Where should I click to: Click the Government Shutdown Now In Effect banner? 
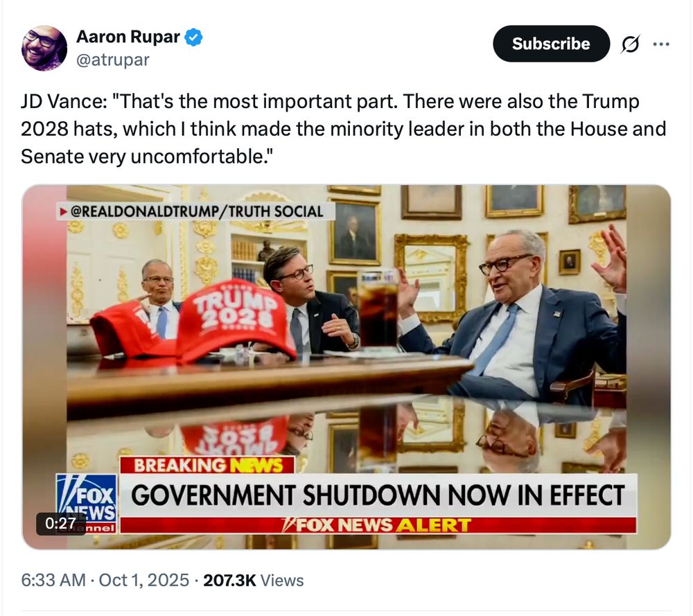[x=378, y=495]
